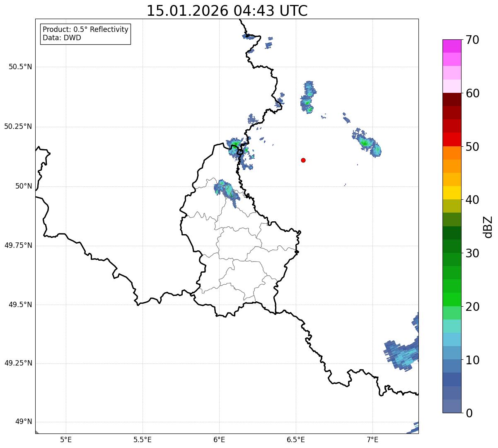Click the red radar station marker
The height and width of the screenshot is (448, 498).
coord(303,160)
